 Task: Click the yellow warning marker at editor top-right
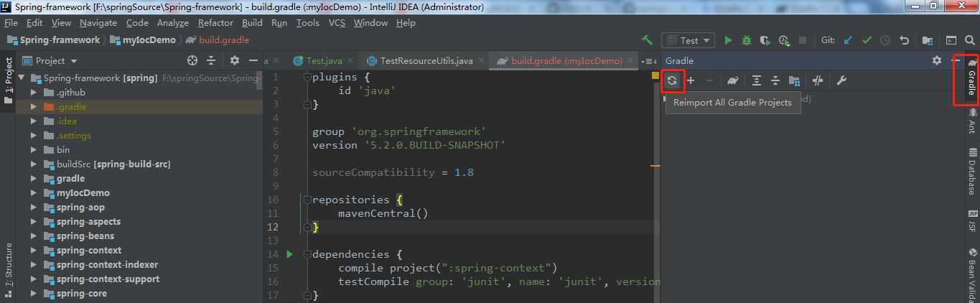[x=655, y=75]
